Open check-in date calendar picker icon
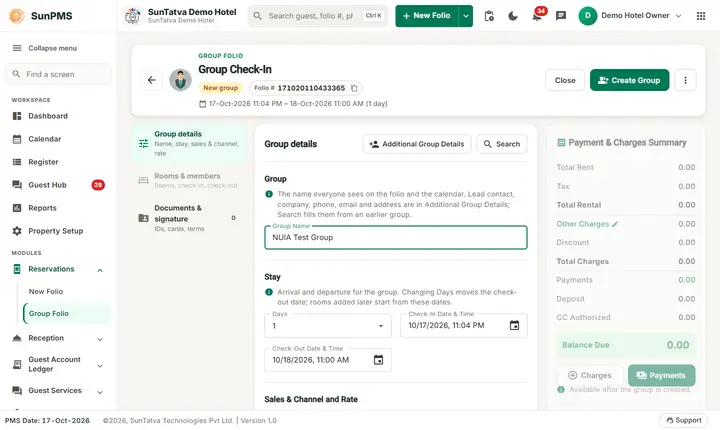720x430 pixels. (x=514, y=325)
